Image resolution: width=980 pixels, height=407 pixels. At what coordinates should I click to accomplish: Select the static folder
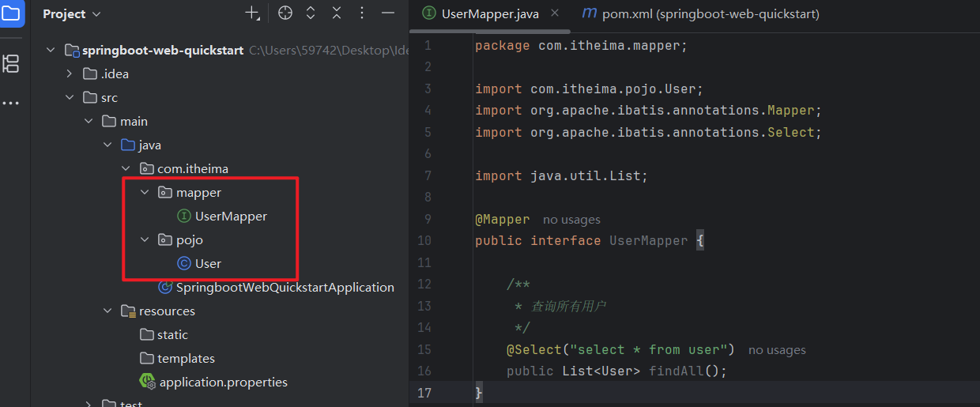point(172,335)
